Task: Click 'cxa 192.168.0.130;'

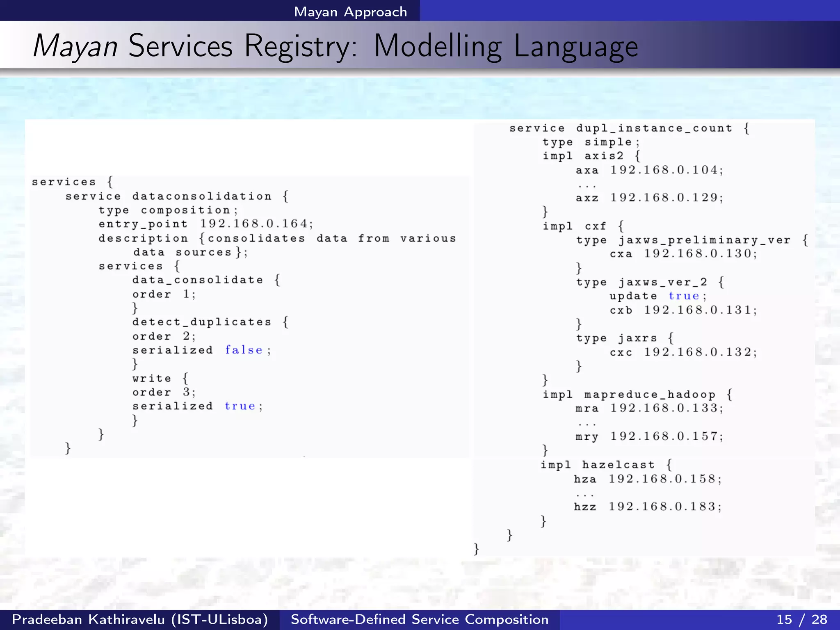Action: (x=683, y=254)
